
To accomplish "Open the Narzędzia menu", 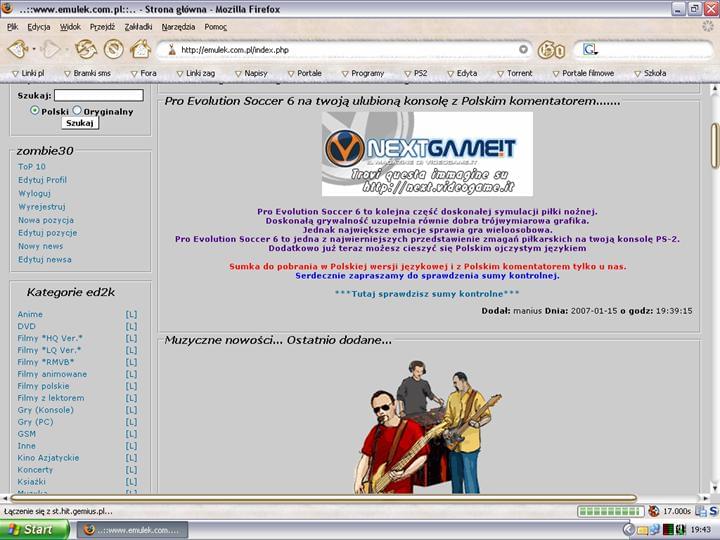I will point(178,27).
